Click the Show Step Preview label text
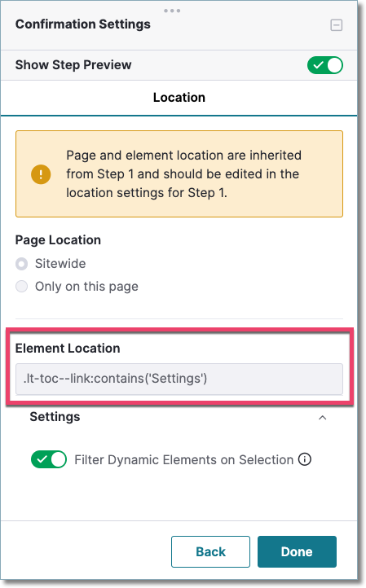 point(73,65)
